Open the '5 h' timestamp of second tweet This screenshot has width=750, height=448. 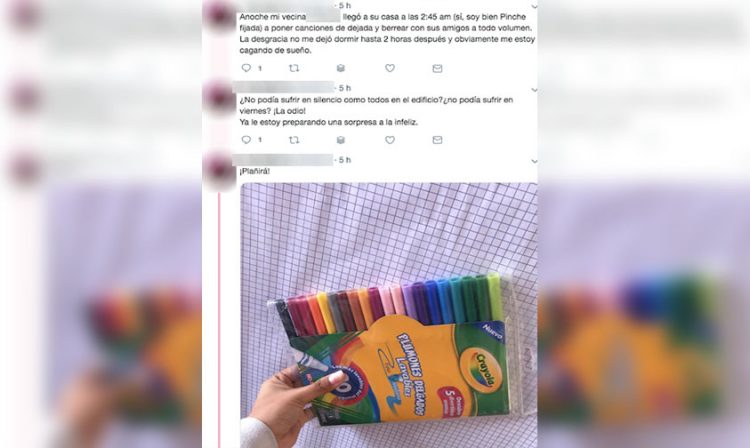pos(345,88)
